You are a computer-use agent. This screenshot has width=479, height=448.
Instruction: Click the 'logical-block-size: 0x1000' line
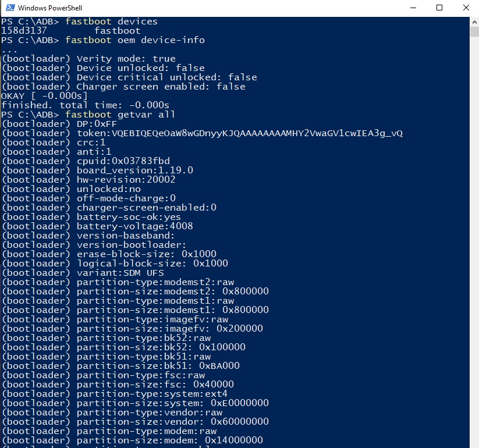(115, 264)
